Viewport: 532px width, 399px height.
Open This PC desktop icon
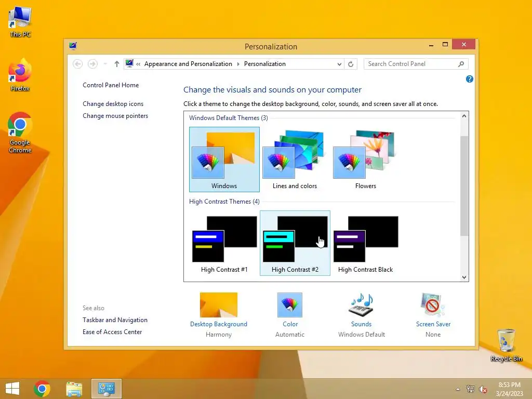click(x=20, y=22)
